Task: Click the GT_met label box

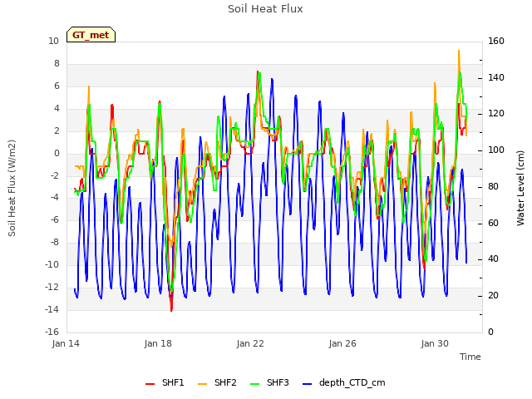Action: [91, 35]
